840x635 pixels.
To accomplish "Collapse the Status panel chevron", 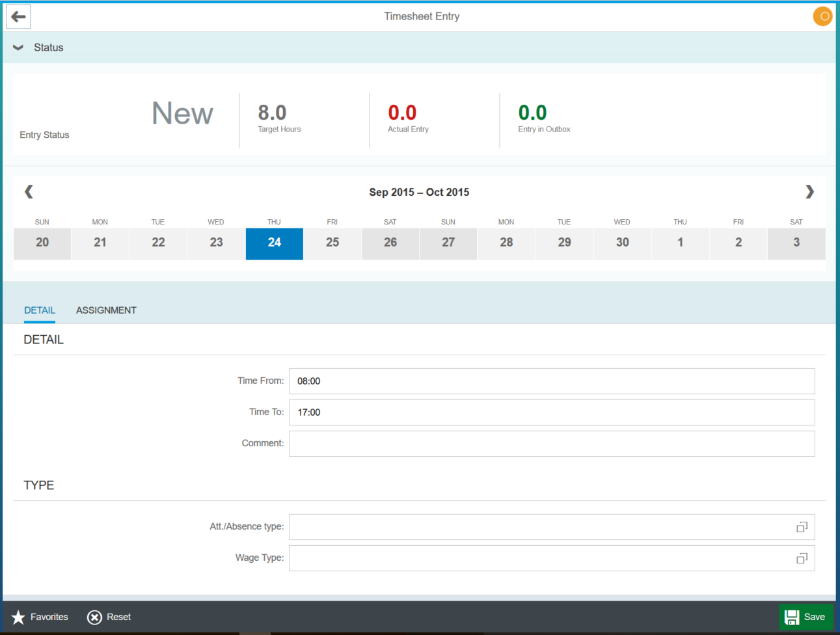I will pyautogui.click(x=18, y=47).
